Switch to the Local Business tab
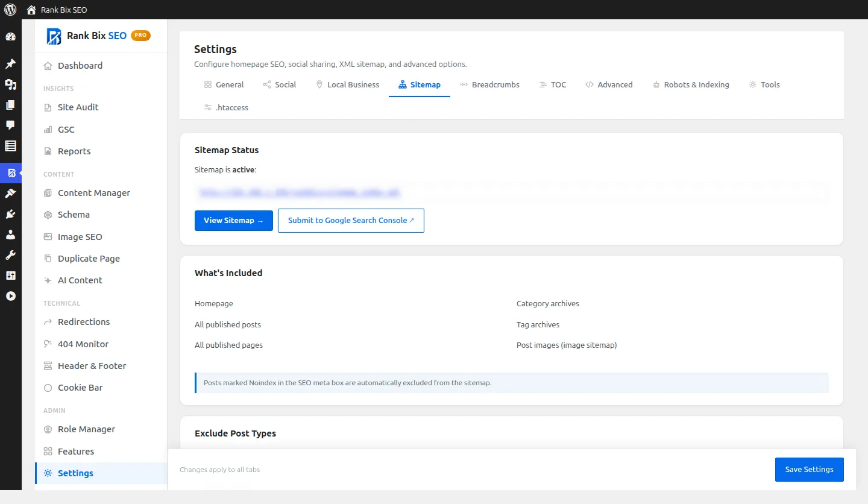The image size is (868, 504). (x=347, y=85)
